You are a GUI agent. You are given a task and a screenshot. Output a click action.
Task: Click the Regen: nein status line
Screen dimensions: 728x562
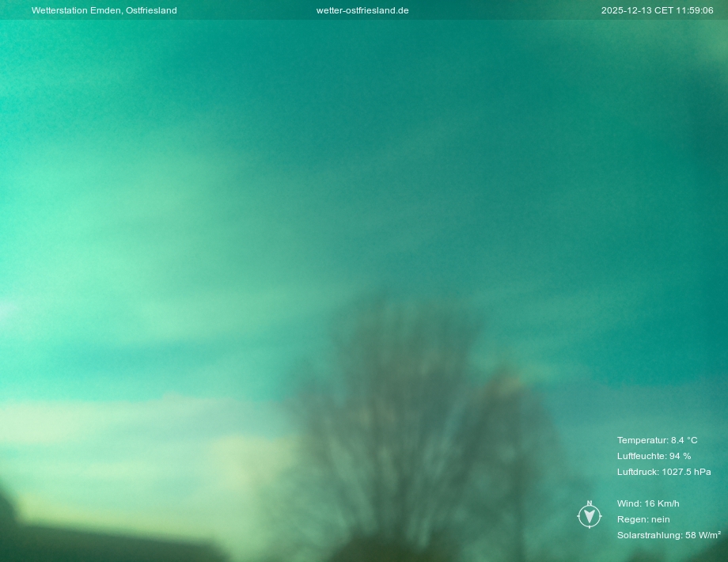click(643, 519)
